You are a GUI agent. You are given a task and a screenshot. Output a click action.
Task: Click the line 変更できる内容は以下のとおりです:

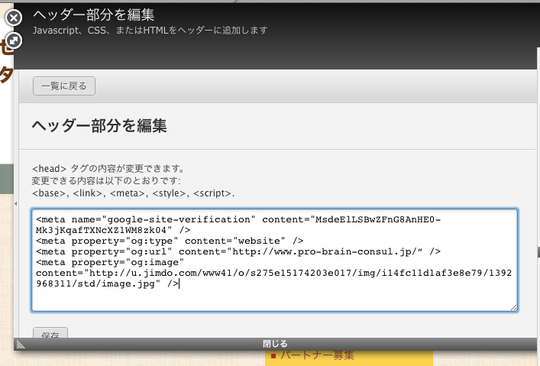(x=106, y=181)
